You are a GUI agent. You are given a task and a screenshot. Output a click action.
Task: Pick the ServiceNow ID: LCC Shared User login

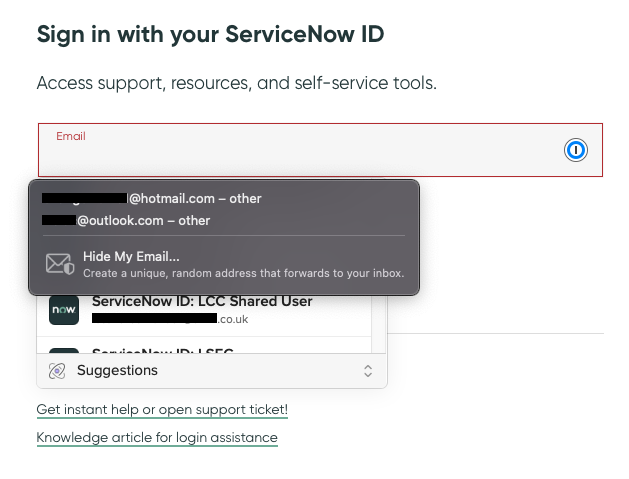[x=202, y=301]
